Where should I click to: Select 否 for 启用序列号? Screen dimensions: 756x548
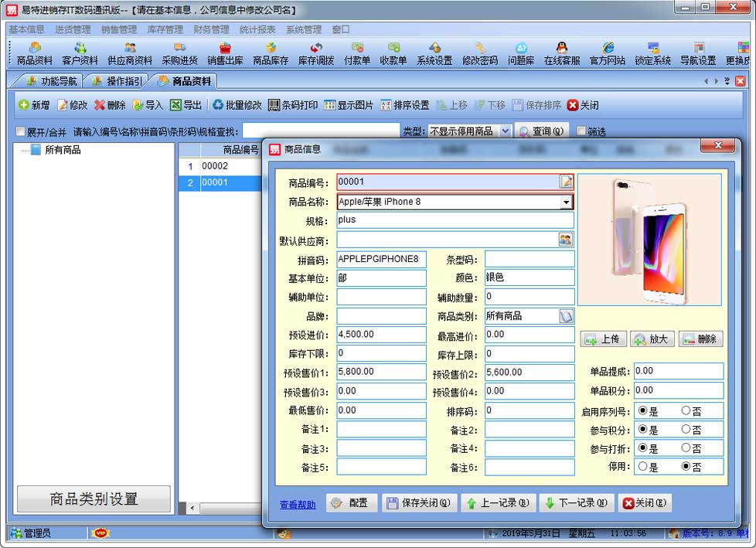click(x=686, y=410)
